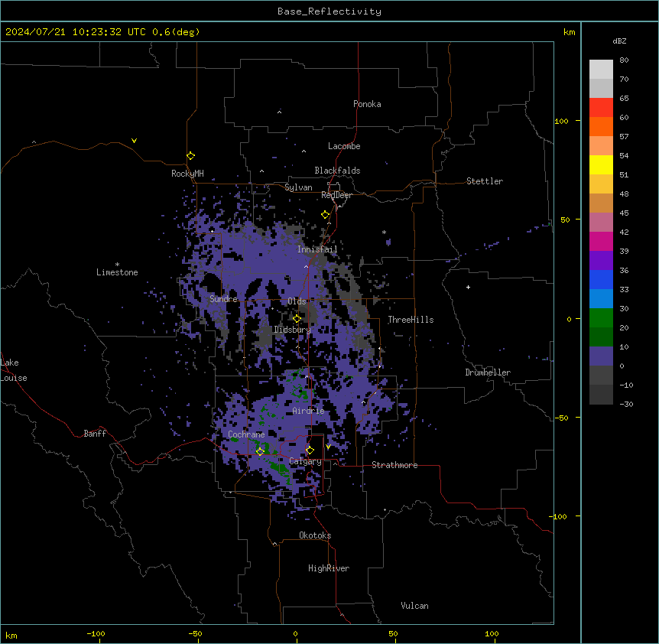Pick the yellow diamond marker below Cochrane
This screenshot has width=659, height=644.
[260, 451]
